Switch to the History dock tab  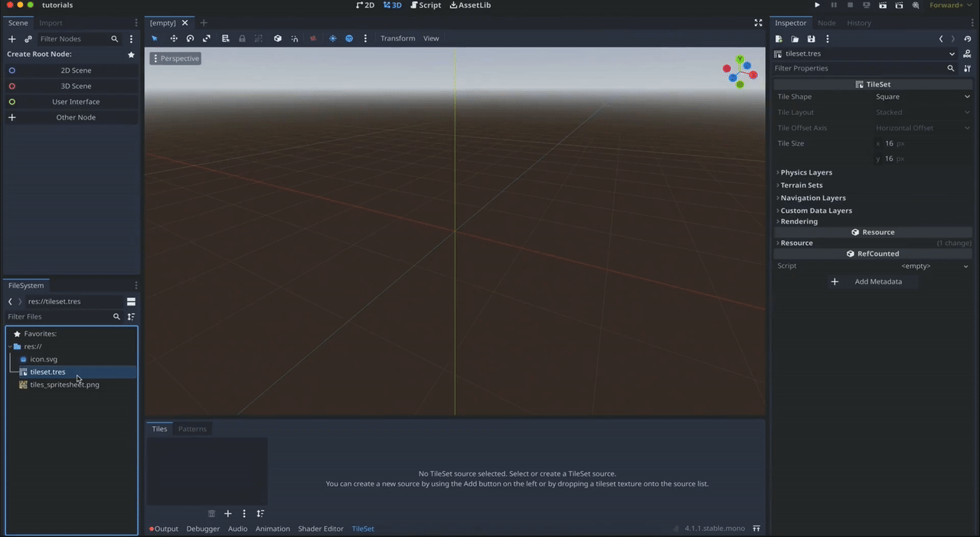point(858,23)
